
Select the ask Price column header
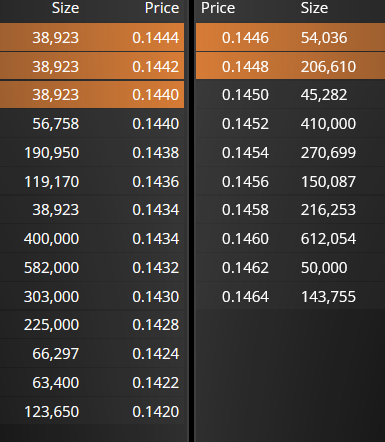click(x=218, y=8)
